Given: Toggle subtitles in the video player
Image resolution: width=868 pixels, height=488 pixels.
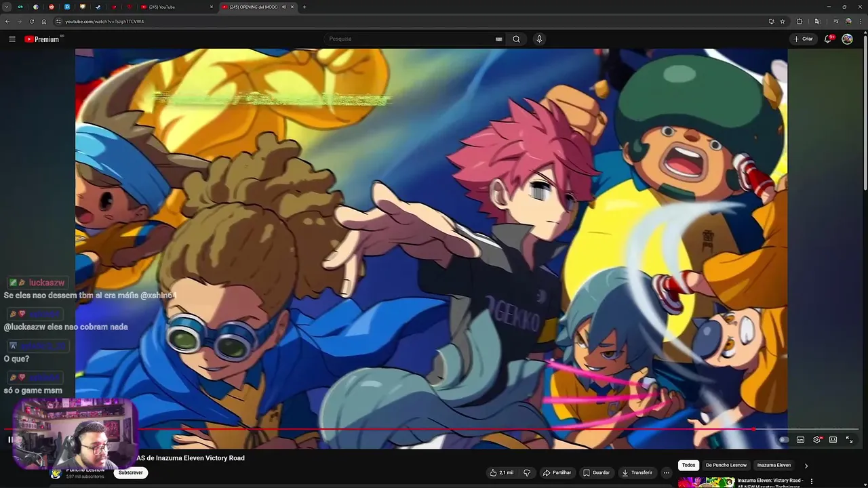Looking at the screenshot, I should pyautogui.click(x=800, y=440).
